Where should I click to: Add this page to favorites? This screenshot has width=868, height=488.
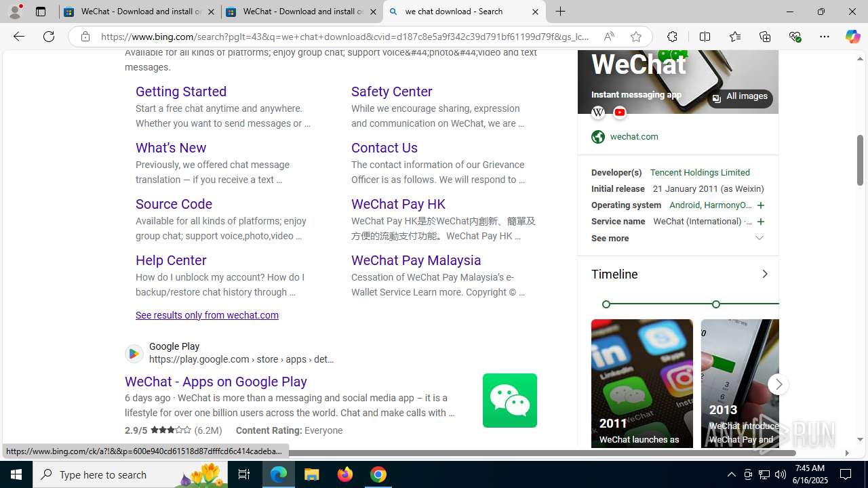point(635,37)
